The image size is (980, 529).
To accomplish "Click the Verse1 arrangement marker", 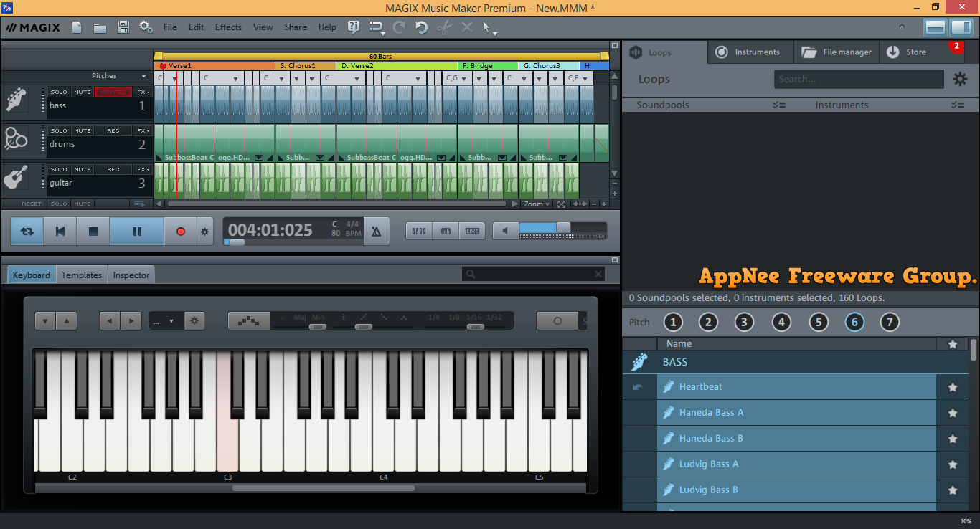I will [x=215, y=66].
